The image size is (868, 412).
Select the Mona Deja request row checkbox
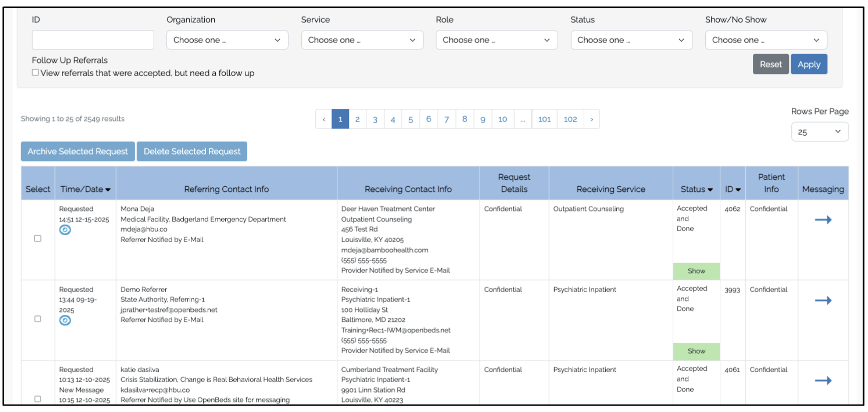tap(38, 238)
